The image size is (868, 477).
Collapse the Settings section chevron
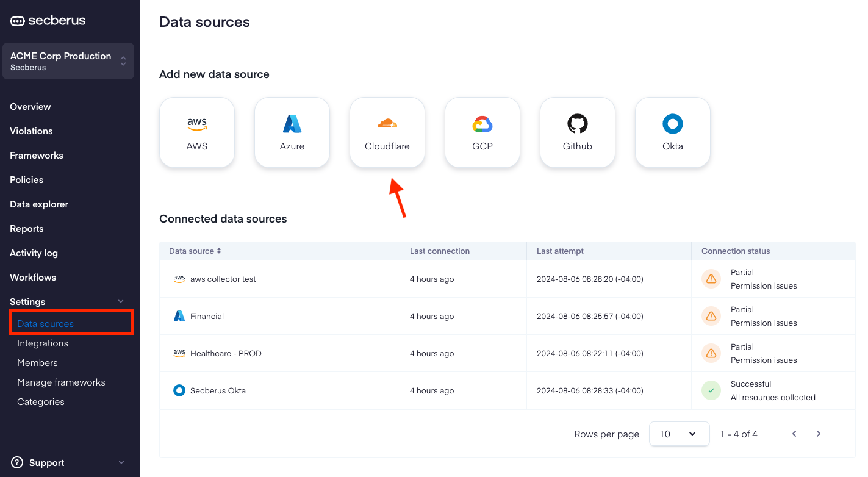[x=121, y=301]
